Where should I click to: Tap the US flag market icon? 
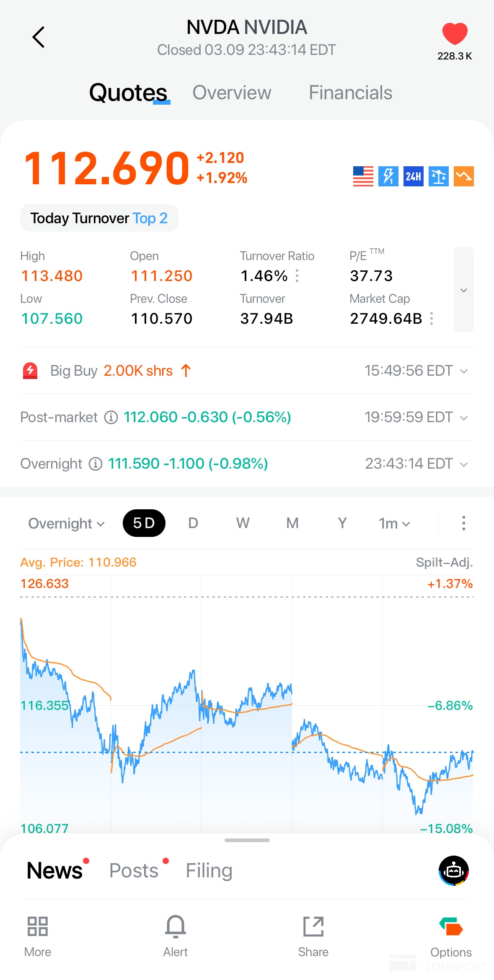click(363, 176)
